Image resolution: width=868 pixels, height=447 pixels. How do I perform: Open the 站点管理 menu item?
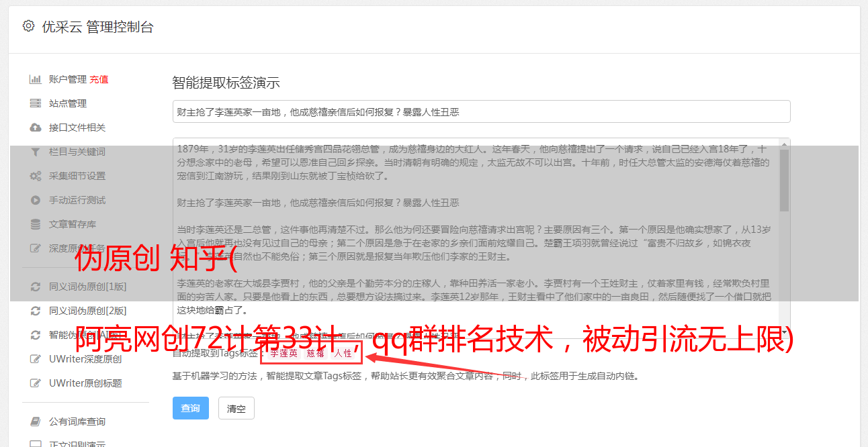tap(68, 103)
